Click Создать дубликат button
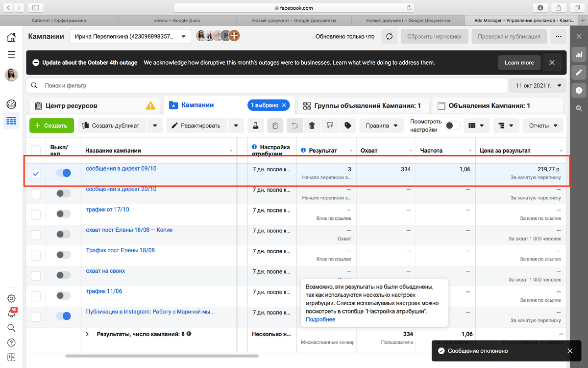Screen dimensions: 588x368 pyautogui.click(x=112, y=126)
